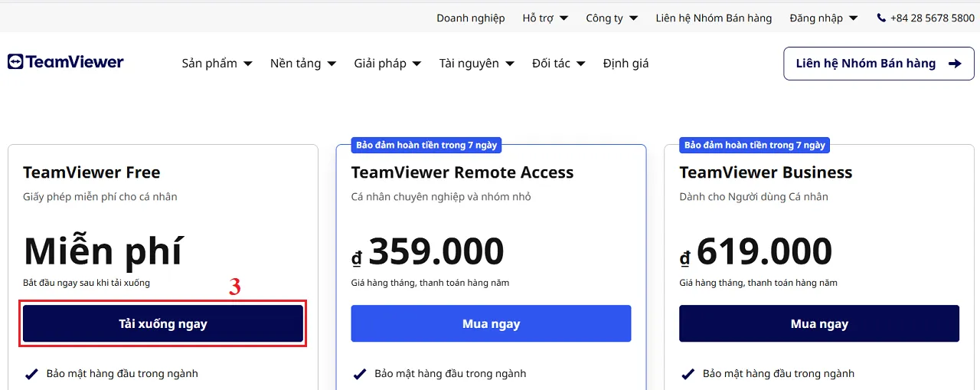Click checkmark icon in Remote Access card
The image size is (980, 390).
click(359, 374)
